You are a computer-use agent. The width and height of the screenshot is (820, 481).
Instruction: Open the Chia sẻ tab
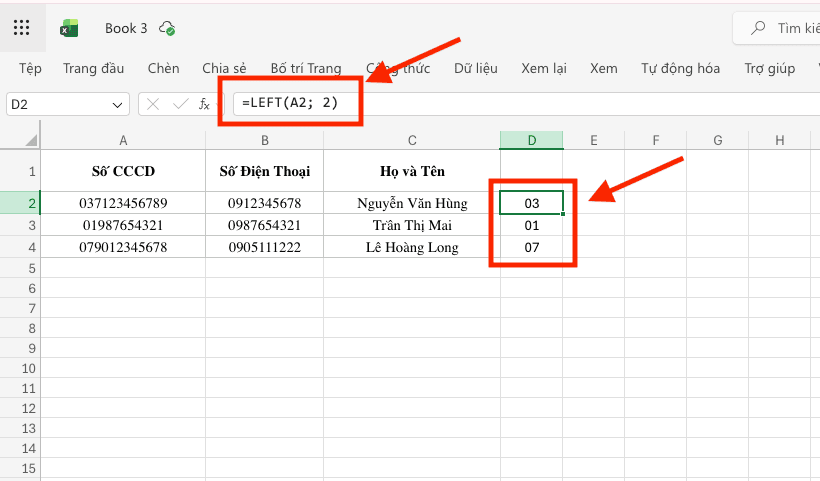(224, 68)
